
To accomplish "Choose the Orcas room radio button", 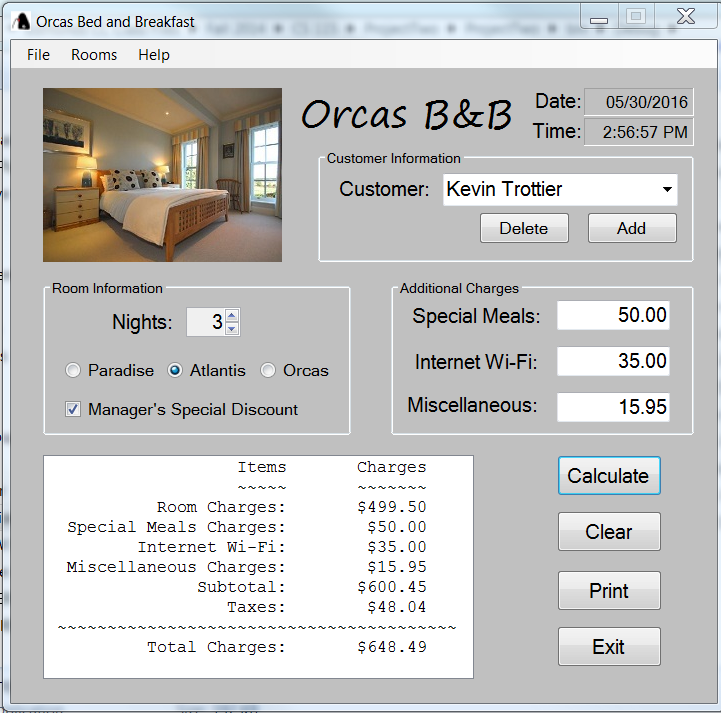I will [x=268, y=371].
